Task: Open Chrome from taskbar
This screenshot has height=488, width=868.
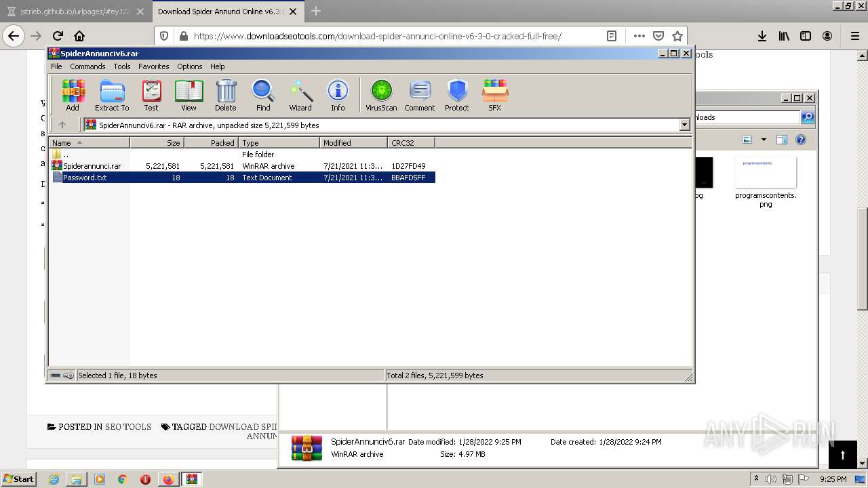Action: [x=123, y=479]
